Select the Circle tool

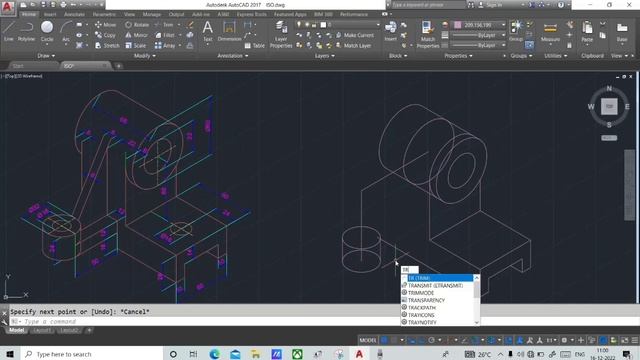point(47,31)
